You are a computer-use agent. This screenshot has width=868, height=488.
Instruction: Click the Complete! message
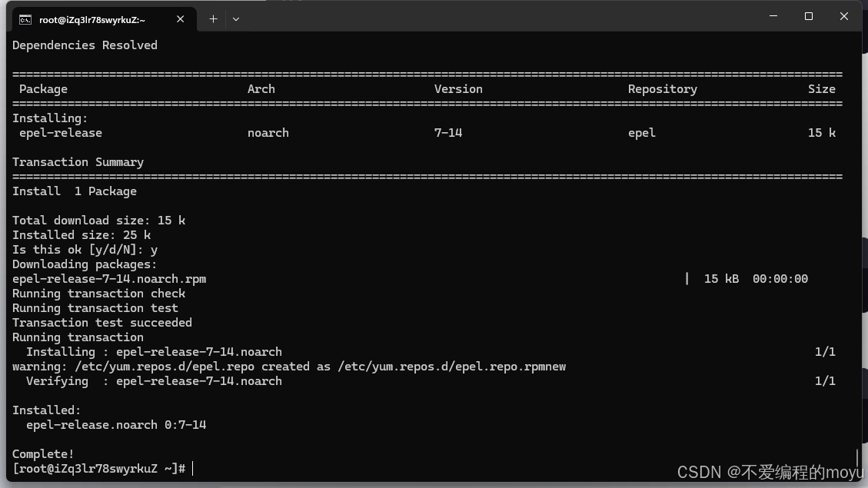(x=42, y=453)
